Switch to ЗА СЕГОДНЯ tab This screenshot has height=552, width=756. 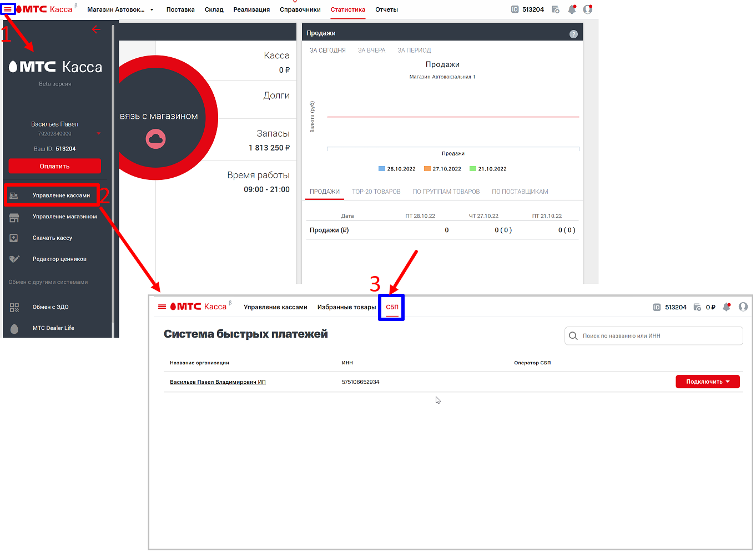click(x=327, y=51)
